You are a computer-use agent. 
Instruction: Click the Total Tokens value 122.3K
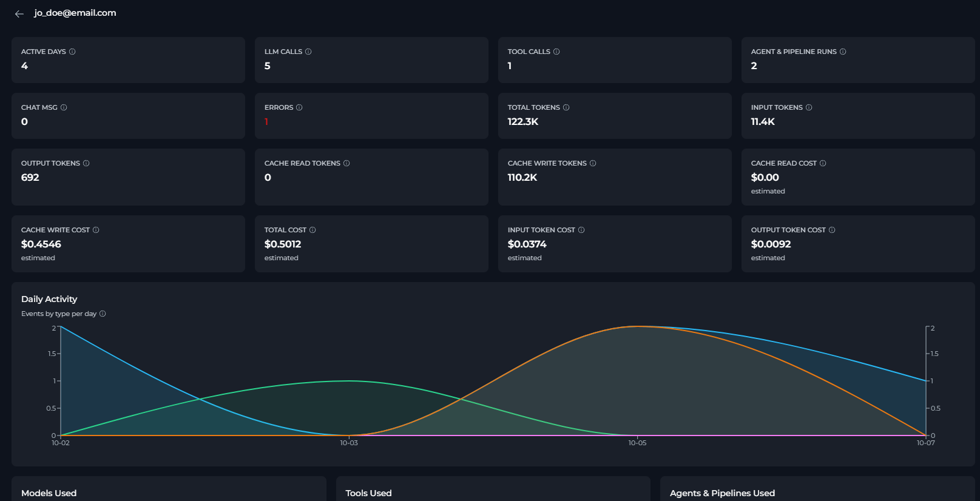click(x=523, y=121)
